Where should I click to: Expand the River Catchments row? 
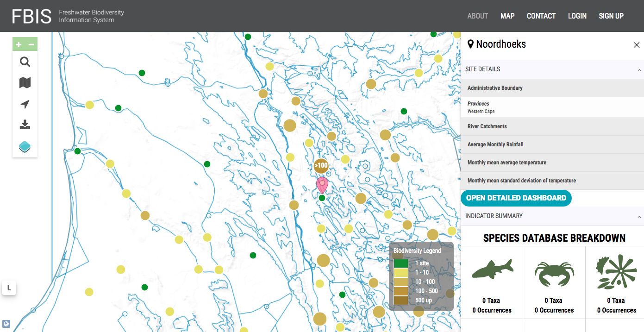click(487, 126)
